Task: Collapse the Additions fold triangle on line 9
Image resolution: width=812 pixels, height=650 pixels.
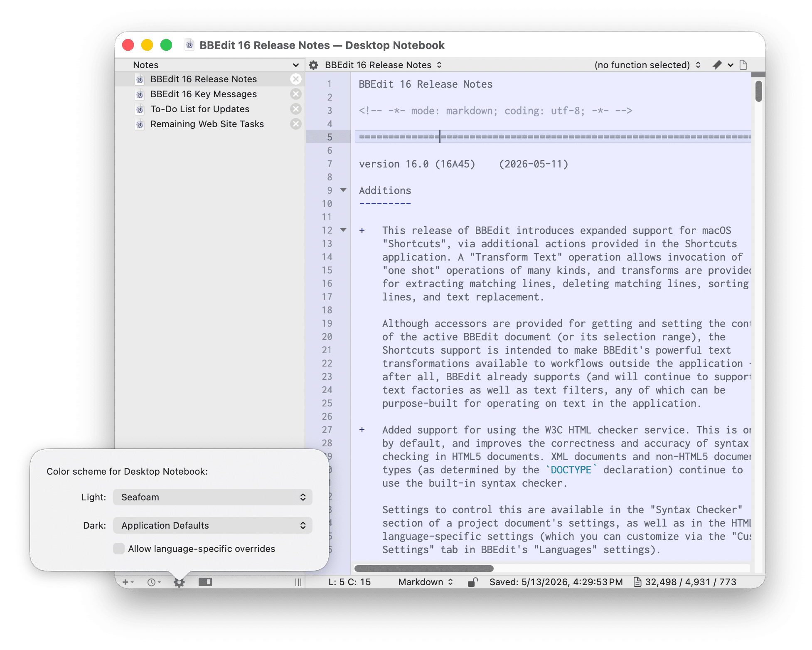Action: (x=343, y=190)
